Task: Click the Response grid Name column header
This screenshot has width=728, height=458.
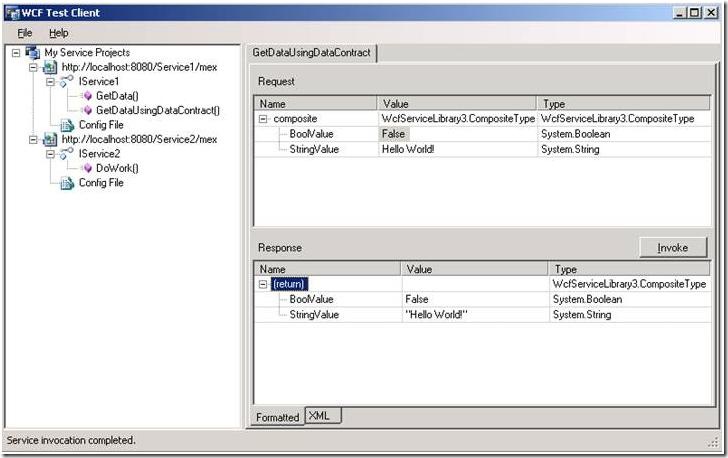Action: point(327,269)
